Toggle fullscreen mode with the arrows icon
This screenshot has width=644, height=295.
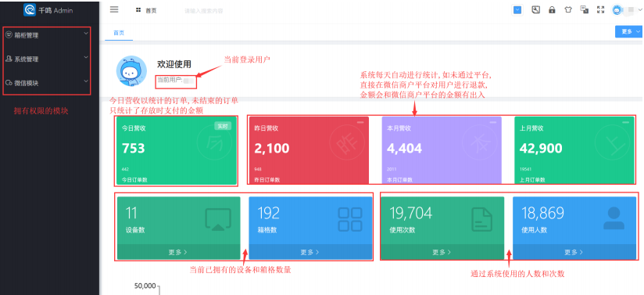point(600,10)
